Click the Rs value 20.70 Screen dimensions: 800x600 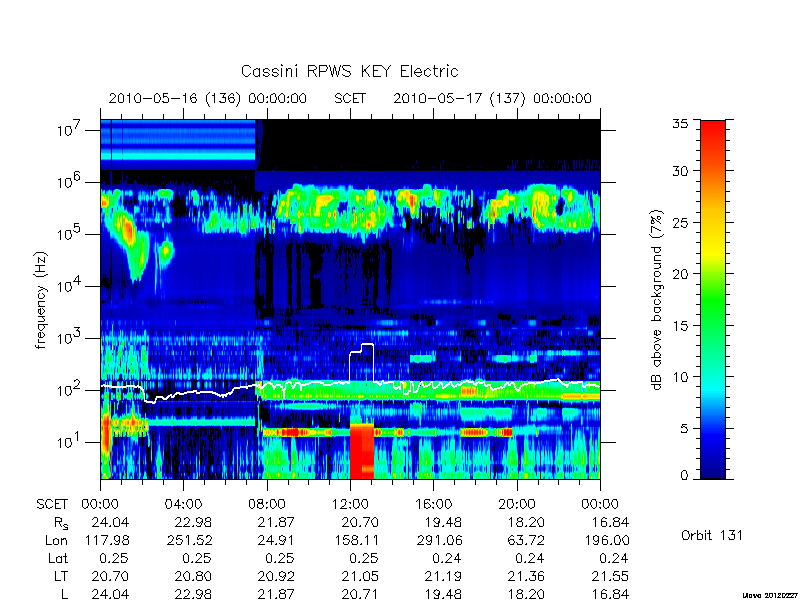click(360, 522)
